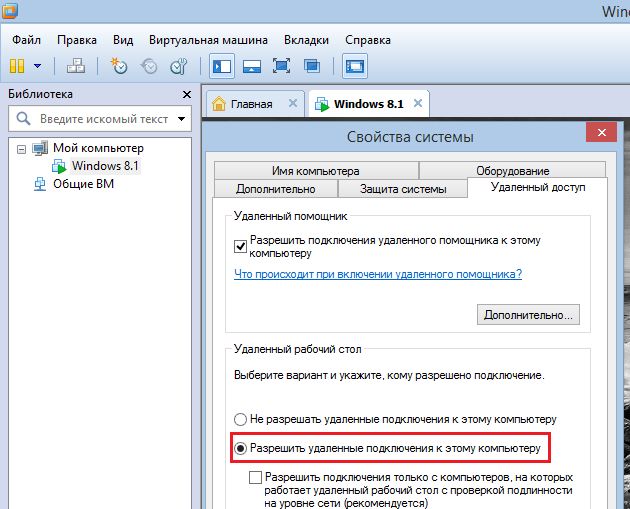Select Windows 8.1 in the library tree
This screenshot has width=630, height=509.
[105, 165]
